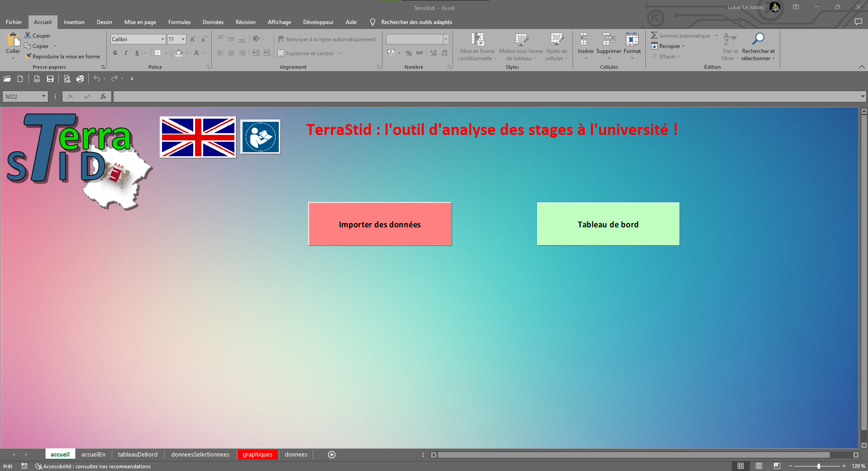This screenshot has height=471, width=868.
Task: Select the Rechercher et sélectionner magnifier
Action: [758, 40]
